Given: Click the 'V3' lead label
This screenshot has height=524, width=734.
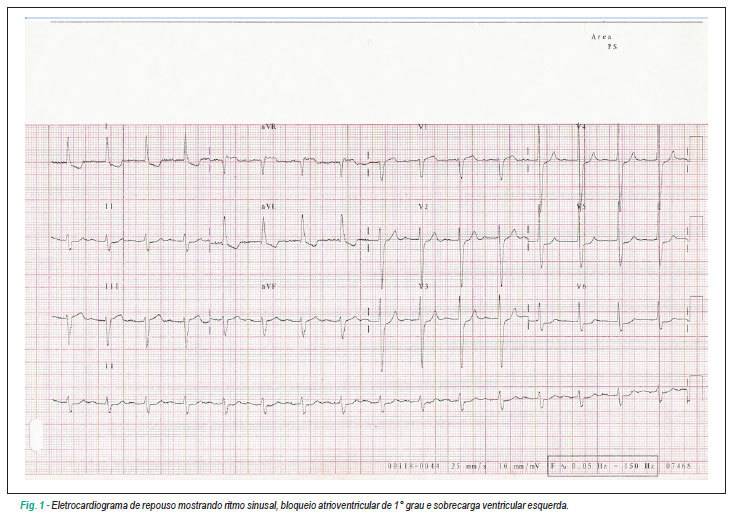Looking at the screenshot, I should (x=423, y=286).
